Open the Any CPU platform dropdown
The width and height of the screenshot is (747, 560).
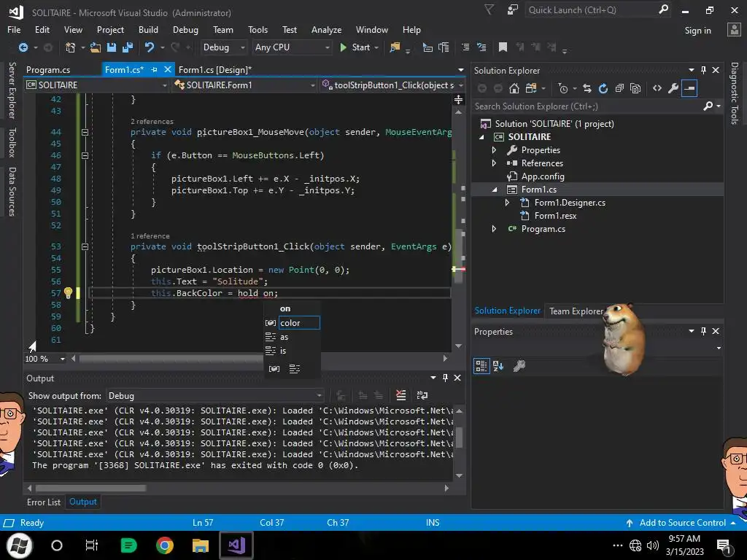click(292, 47)
